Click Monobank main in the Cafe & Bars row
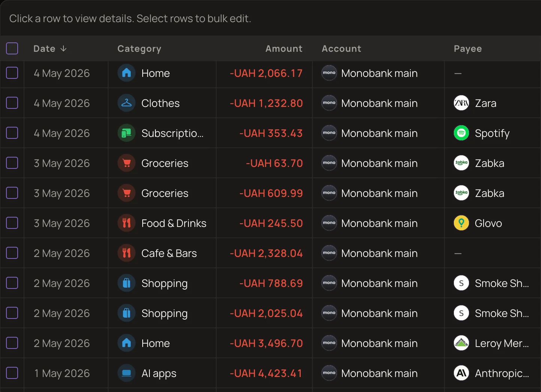The width and height of the screenshot is (541, 392). click(x=379, y=253)
